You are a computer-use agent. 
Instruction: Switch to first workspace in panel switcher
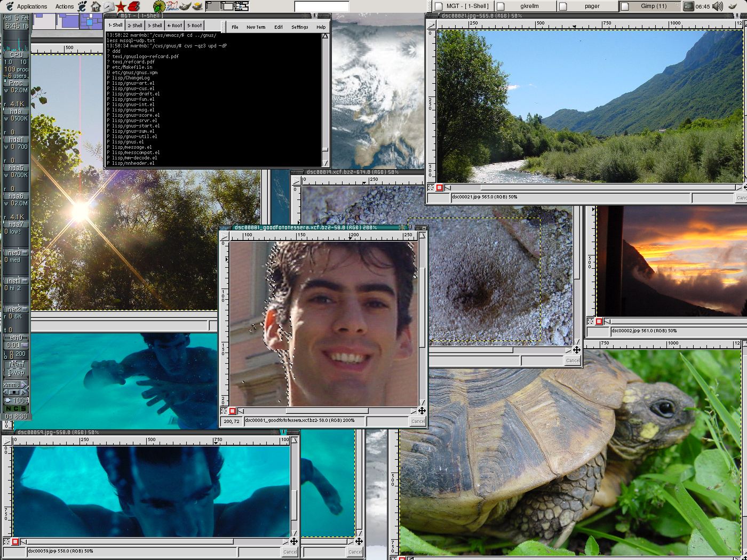click(x=212, y=6)
